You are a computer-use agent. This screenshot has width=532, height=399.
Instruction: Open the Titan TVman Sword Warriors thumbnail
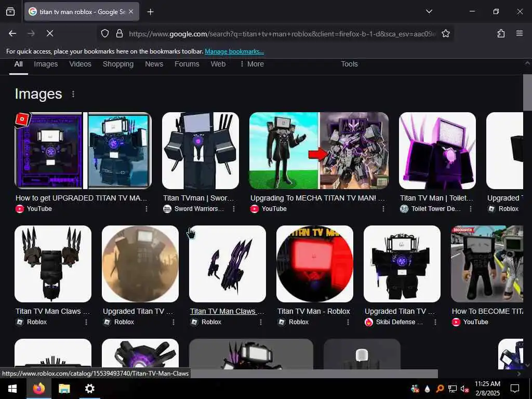tap(201, 151)
